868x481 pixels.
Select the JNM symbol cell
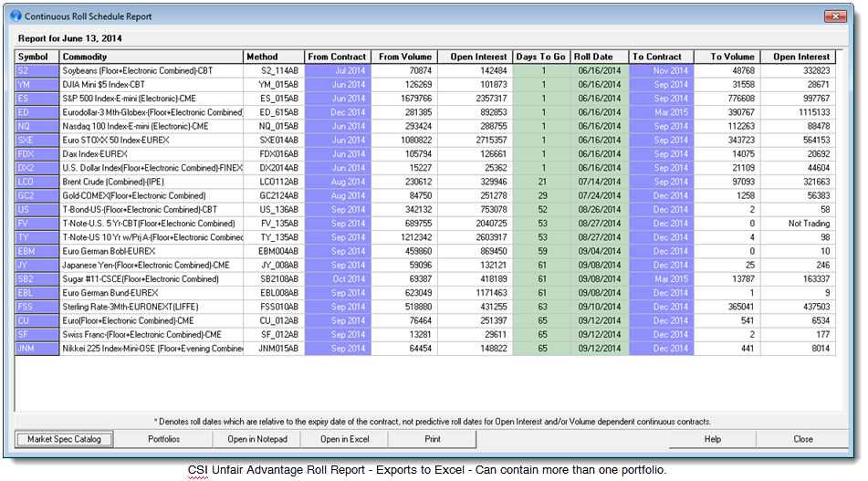tap(37, 348)
